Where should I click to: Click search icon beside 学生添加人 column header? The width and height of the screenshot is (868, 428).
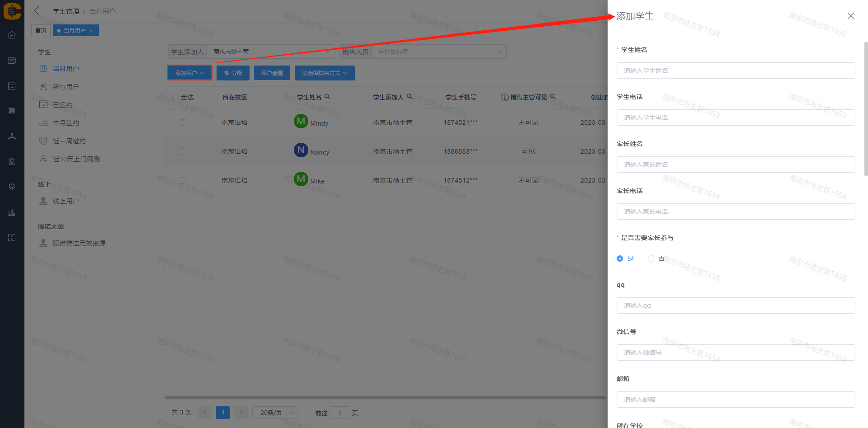click(409, 97)
